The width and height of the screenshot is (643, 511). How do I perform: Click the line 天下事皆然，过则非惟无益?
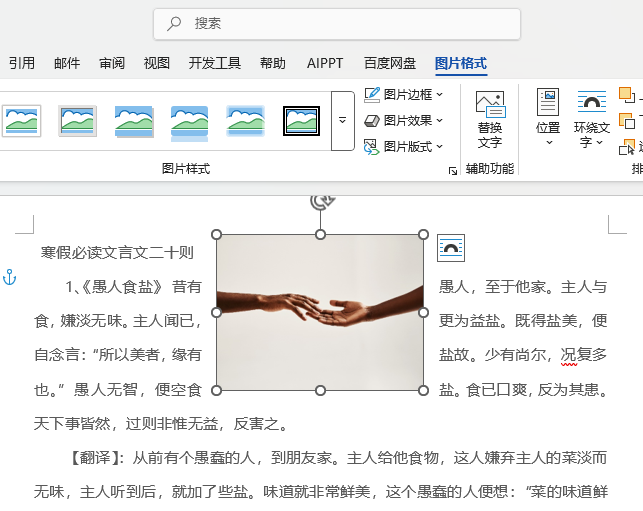[125, 424]
